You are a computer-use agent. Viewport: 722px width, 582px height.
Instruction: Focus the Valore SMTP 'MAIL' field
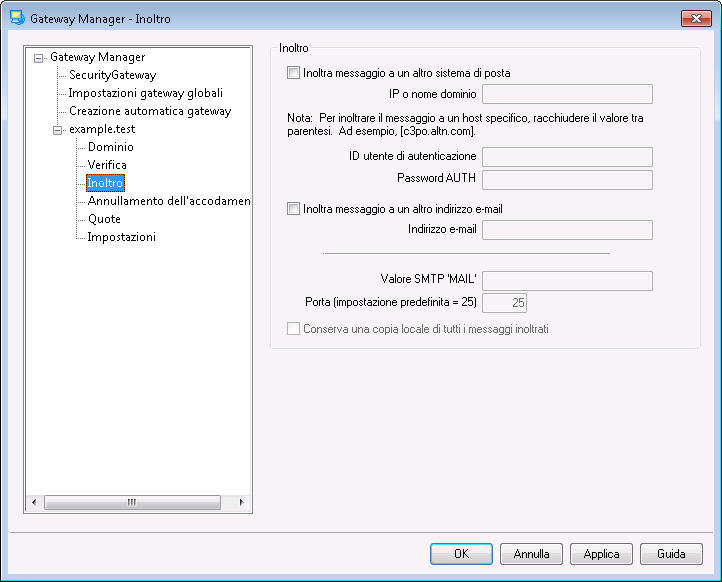(567, 281)
